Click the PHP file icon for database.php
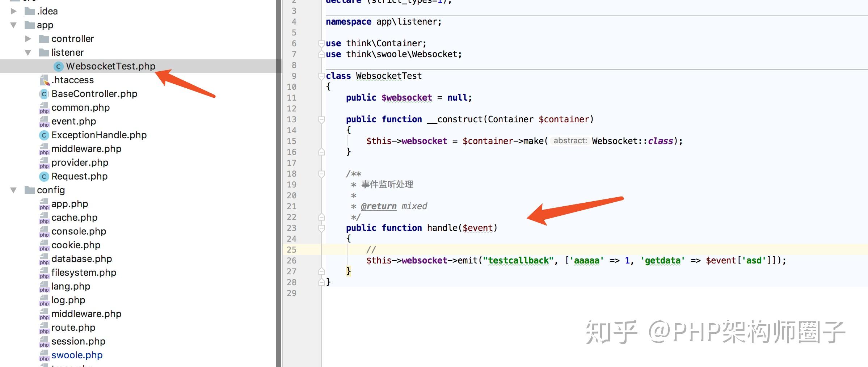This screenshot has width=868, height=367. point(43,258)
